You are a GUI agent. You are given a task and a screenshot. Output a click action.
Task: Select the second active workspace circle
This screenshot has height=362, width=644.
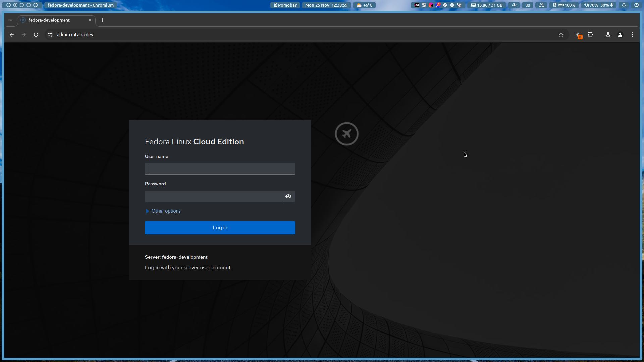(15, 5)
